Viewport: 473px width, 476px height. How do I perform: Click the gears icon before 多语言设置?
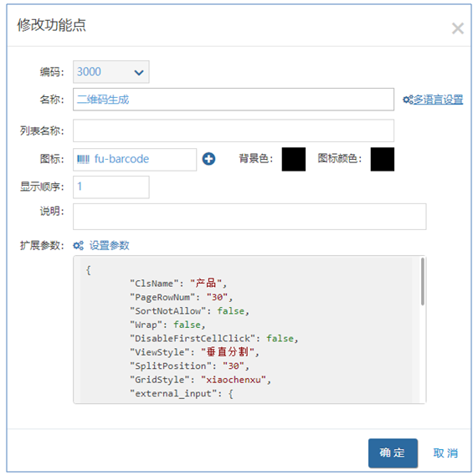pos(408,100)
